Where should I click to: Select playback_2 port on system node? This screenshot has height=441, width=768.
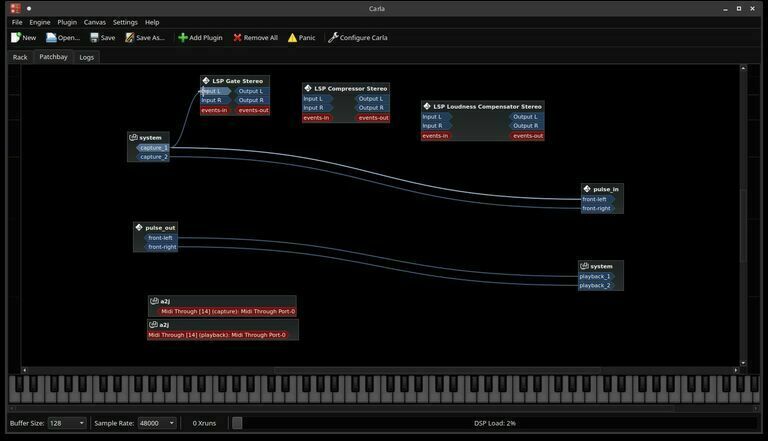(596, 286)
